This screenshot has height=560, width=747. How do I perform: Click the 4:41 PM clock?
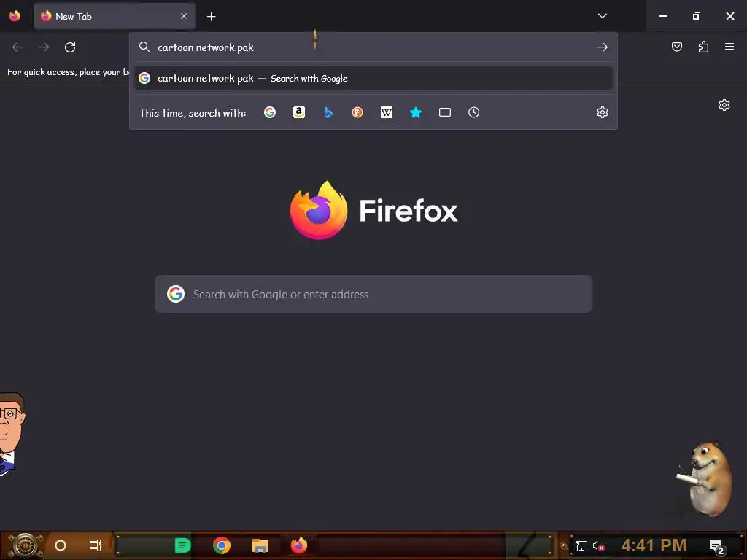654,545
